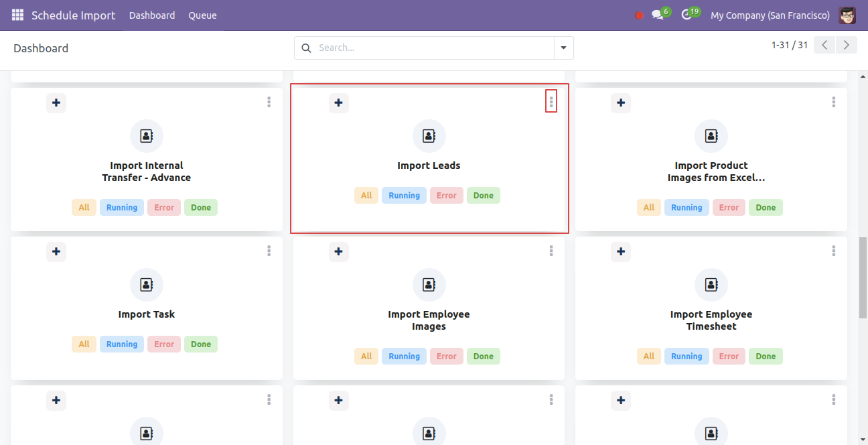Click Done on Import Product Images card
The width and height of the screenshot is (868, 445).
tap(766, 208)
